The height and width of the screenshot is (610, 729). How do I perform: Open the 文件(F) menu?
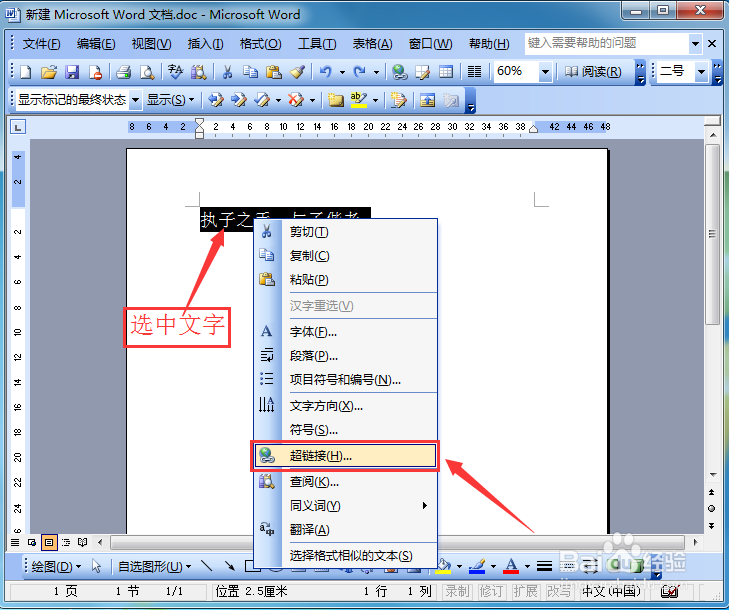click(41, 44)
